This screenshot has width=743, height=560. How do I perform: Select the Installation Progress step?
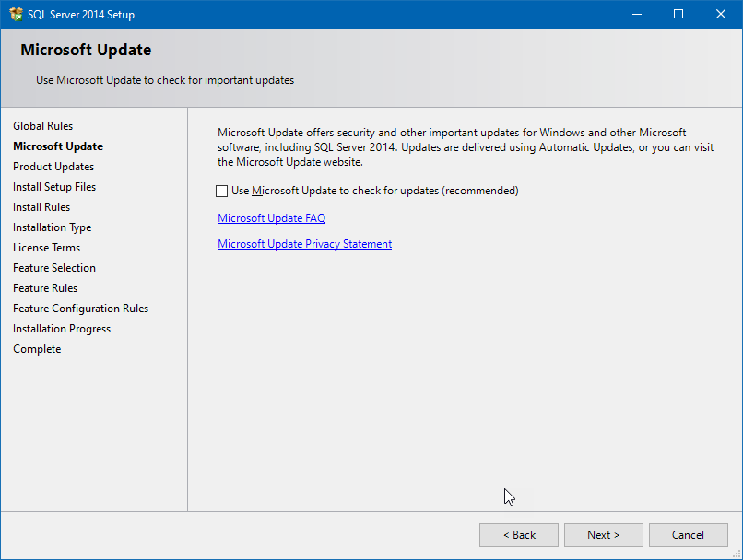(62, 328)
